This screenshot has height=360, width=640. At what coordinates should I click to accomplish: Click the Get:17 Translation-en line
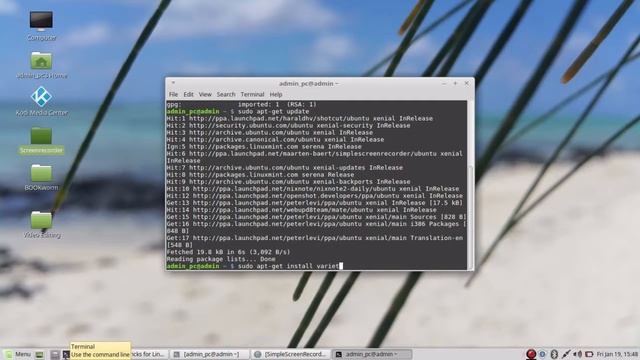coord(315,241)
